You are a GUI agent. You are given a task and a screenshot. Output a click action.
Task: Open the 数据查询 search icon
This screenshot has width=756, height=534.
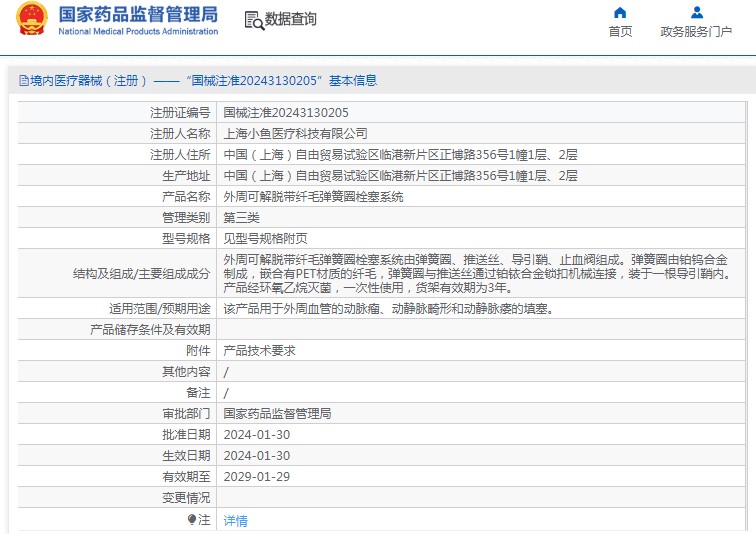pos(254,20)
